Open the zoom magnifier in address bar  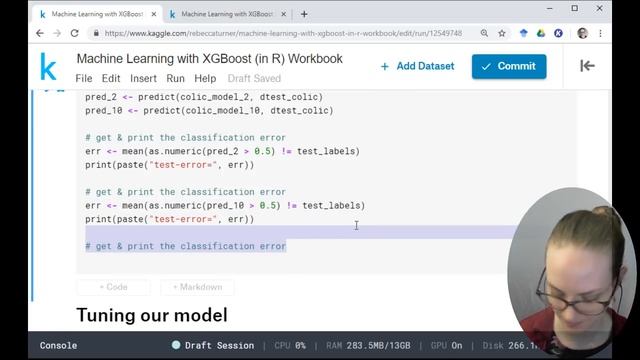point(484,33)
